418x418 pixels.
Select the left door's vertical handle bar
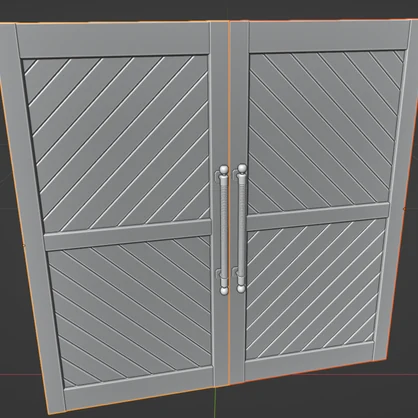[224, 230]
